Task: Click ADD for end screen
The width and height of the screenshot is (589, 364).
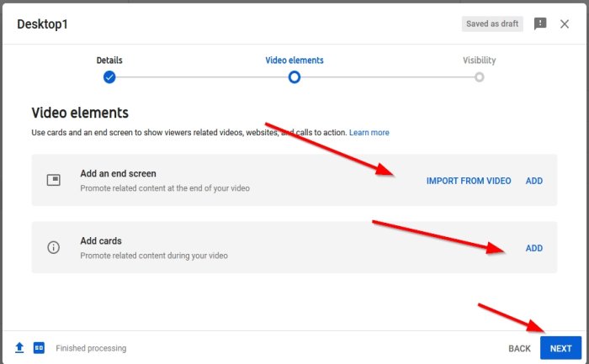Action: click(x=534, y=181)
